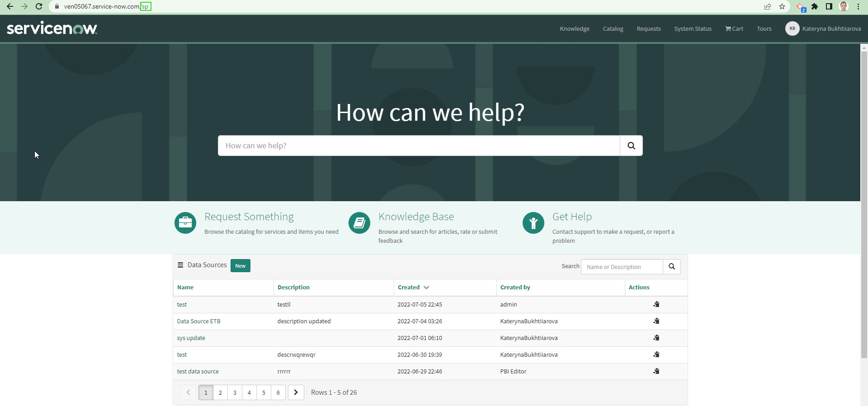Viewport: 868px width, 406px height.
Task: Click the Knowledge Base book icon
Action: coord(359,223)
